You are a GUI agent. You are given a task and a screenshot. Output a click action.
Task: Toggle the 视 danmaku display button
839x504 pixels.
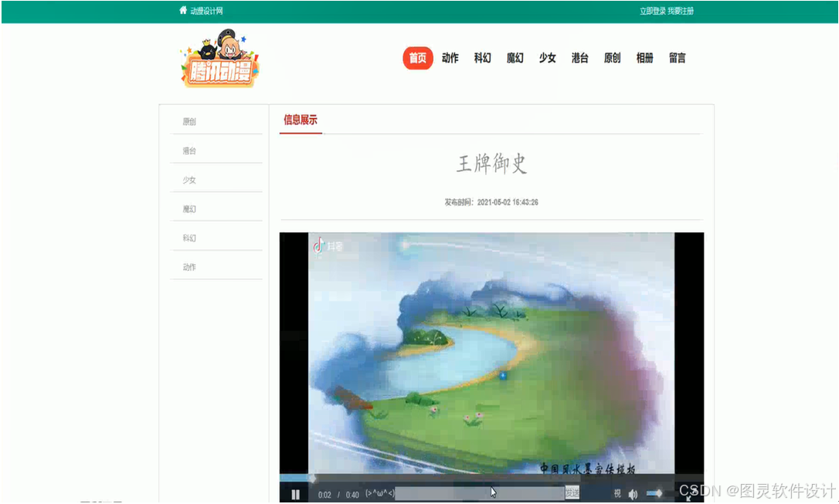point(617,493)
